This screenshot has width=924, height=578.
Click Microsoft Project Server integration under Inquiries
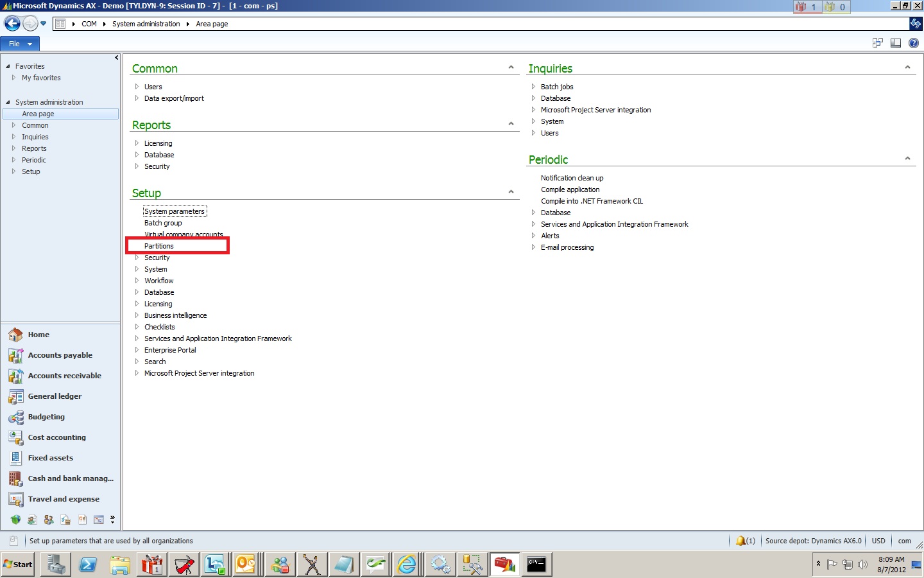coord(595,110)
